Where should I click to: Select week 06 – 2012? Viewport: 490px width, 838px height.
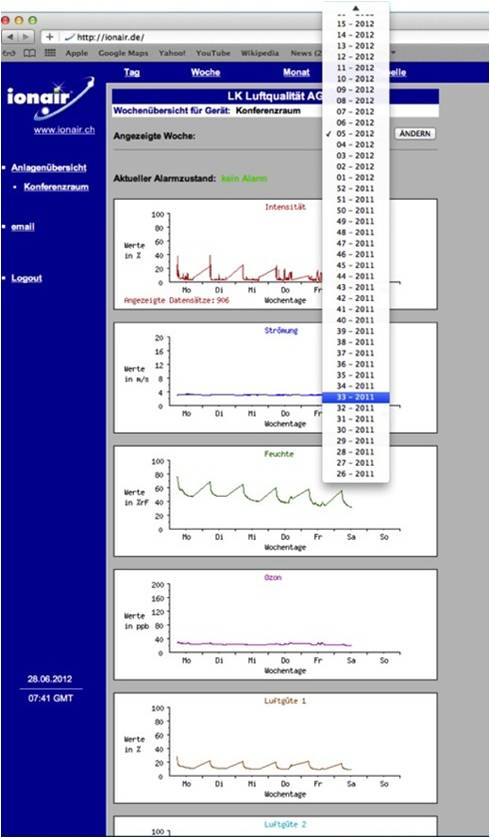356,122
